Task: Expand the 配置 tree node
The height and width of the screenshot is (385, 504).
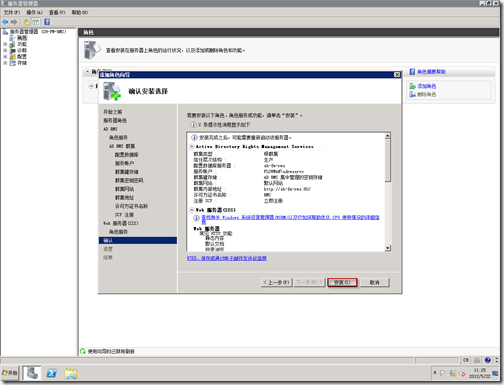Action: (x=5, y=57)
